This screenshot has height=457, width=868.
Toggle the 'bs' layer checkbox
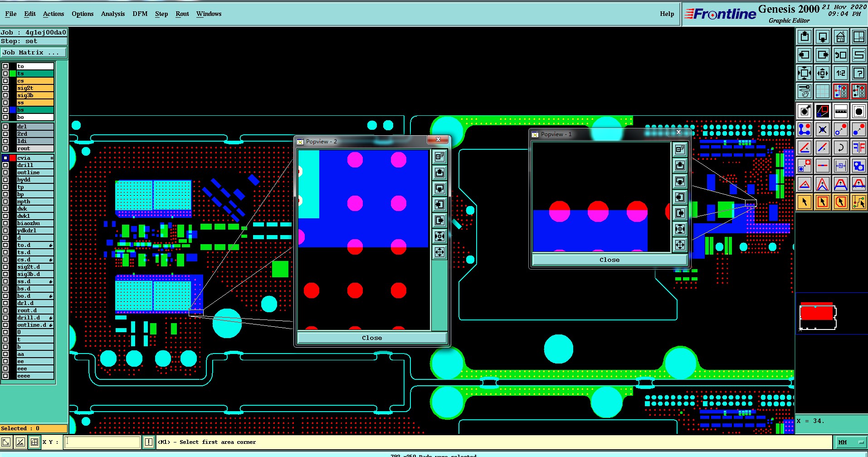(5, 110)
